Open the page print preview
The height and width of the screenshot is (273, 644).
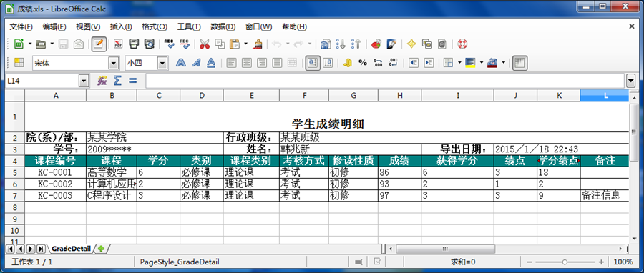[x=150, y=44]
